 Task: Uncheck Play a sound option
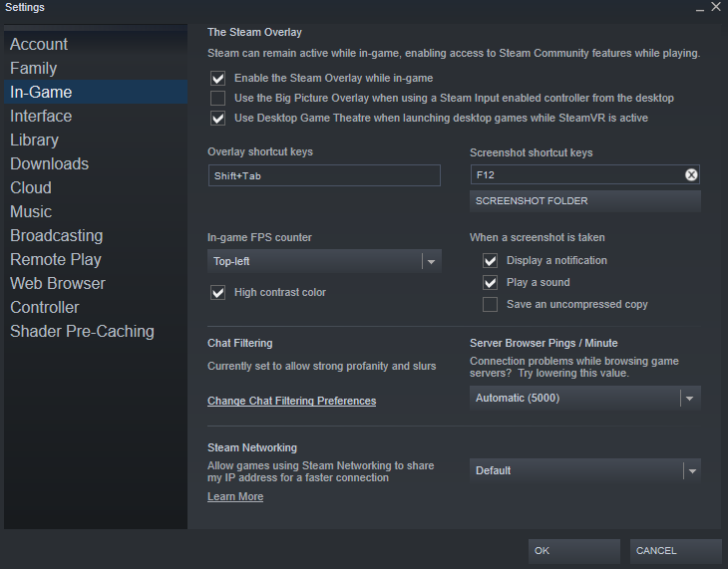[491, 282]
